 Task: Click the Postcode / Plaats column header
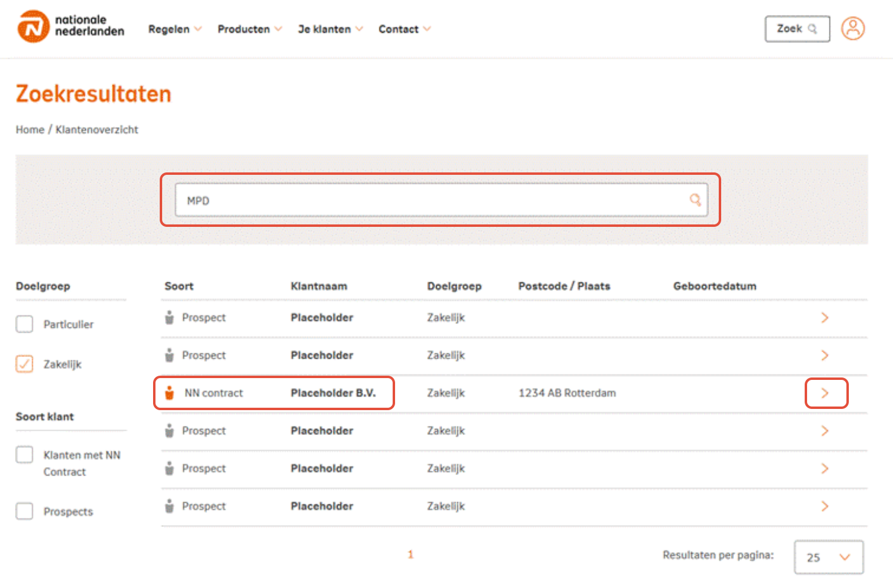(x=564, y=286)
